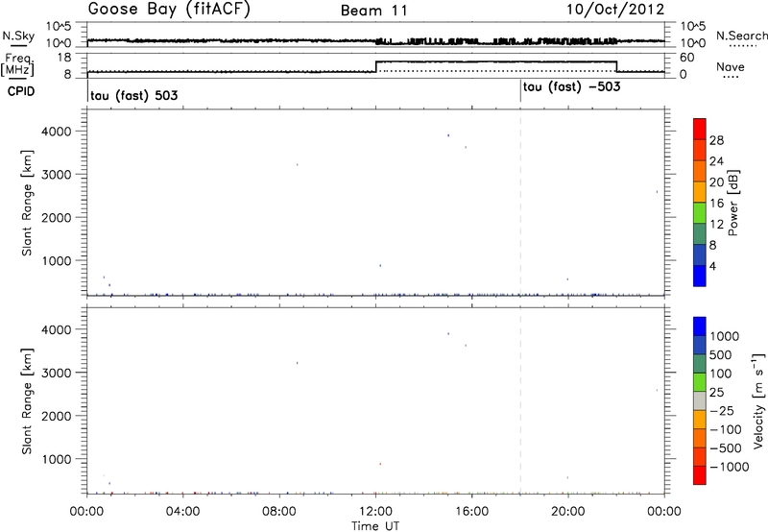Click the 'Beam 11' label
768x532 pixels.
(374, 11)
